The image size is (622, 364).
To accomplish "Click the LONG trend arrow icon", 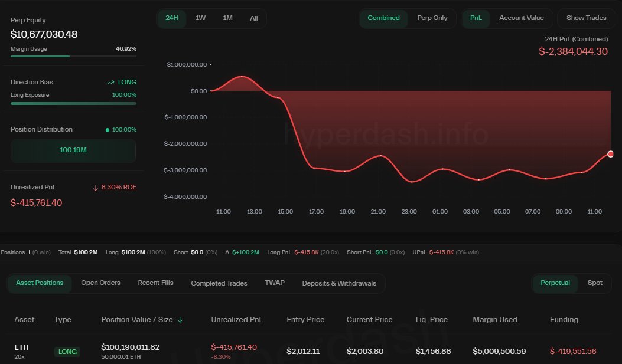I will pyautogui.click(x=109, y=82).
